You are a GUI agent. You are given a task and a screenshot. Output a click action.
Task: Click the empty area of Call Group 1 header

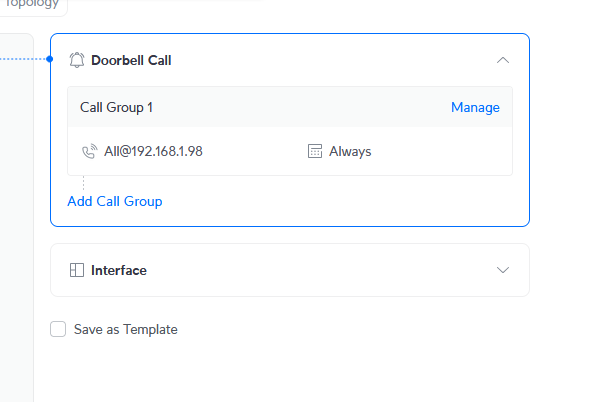coord(300,107)
